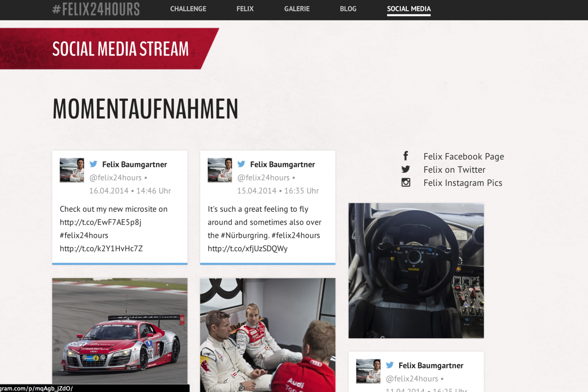Image resolution: width=588 pixels, height=392 pixels.
Task: Click the Facebook icon in the sidebar
Action: [x=406, y=156]
